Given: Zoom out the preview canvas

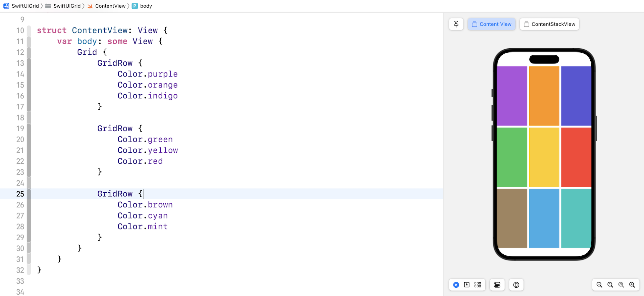Looking at the screenshot, I should point(599,285).
